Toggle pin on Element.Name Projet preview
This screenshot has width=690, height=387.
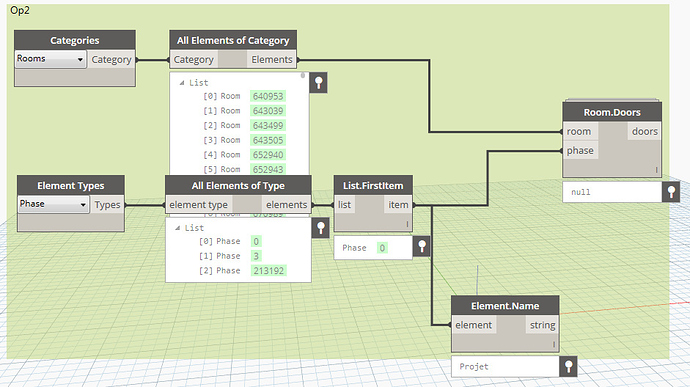[x=568, y=366]
